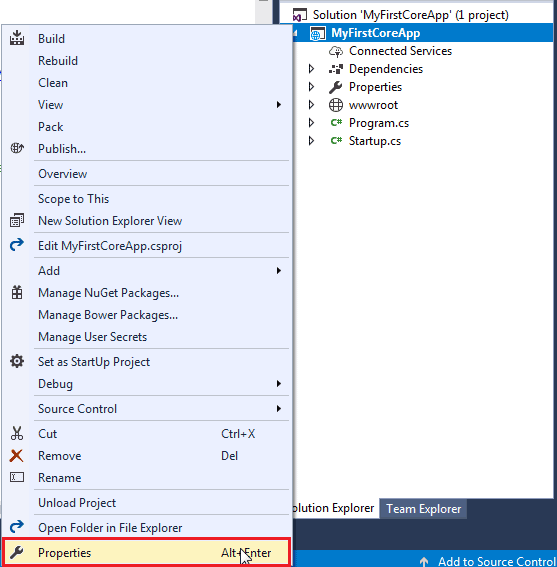Viewport: 557px width, 567px height.
Task: Click the Connected Services cloud icon
Action: (336, 51)
